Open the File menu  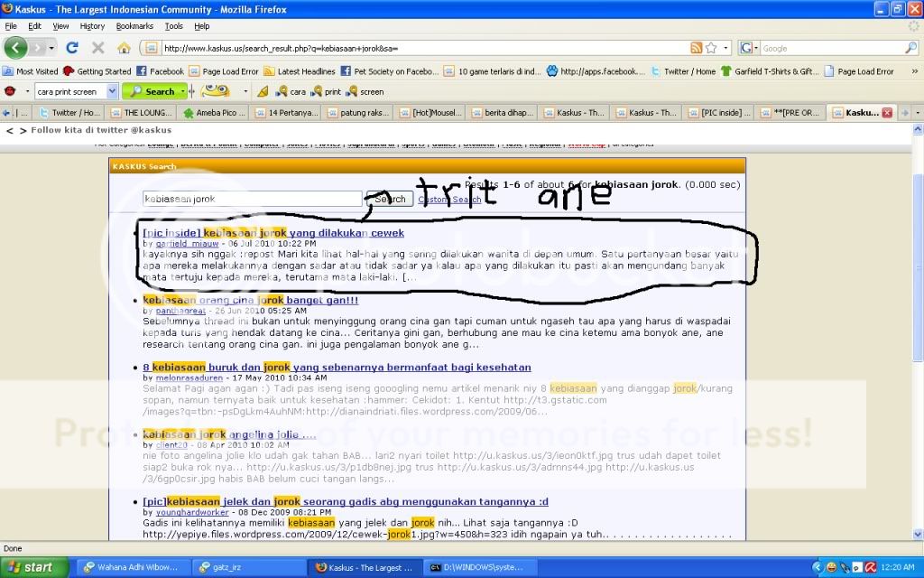pyautogui.click(x=11, y=26)
